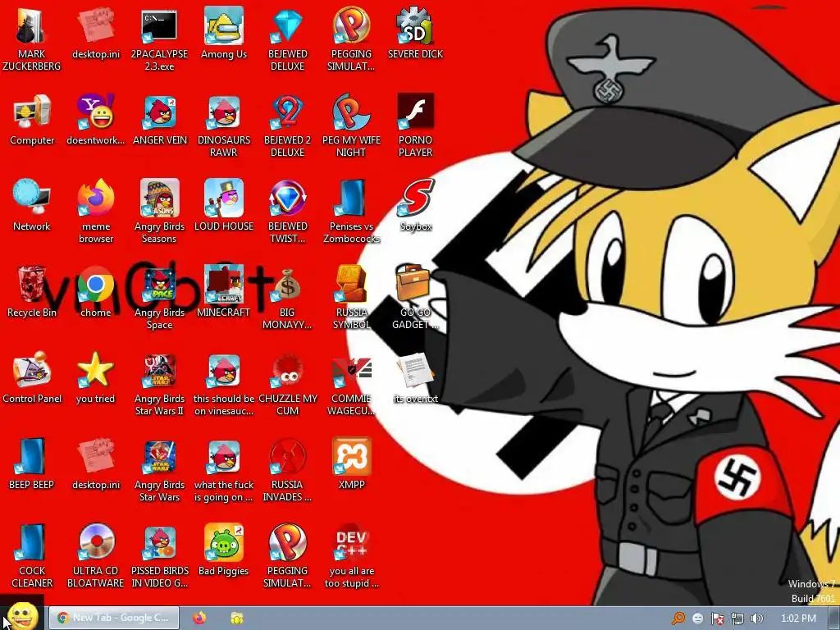This screenshot has width=840, height=630.
Task: Select the BEJEWED 2 DELUXE icon
Action: (288, 112)
